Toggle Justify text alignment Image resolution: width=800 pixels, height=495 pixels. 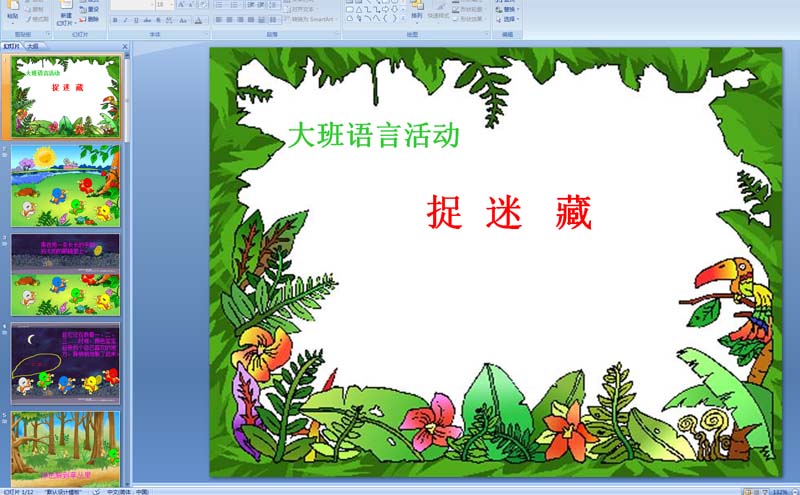click(x=251, y=20)
